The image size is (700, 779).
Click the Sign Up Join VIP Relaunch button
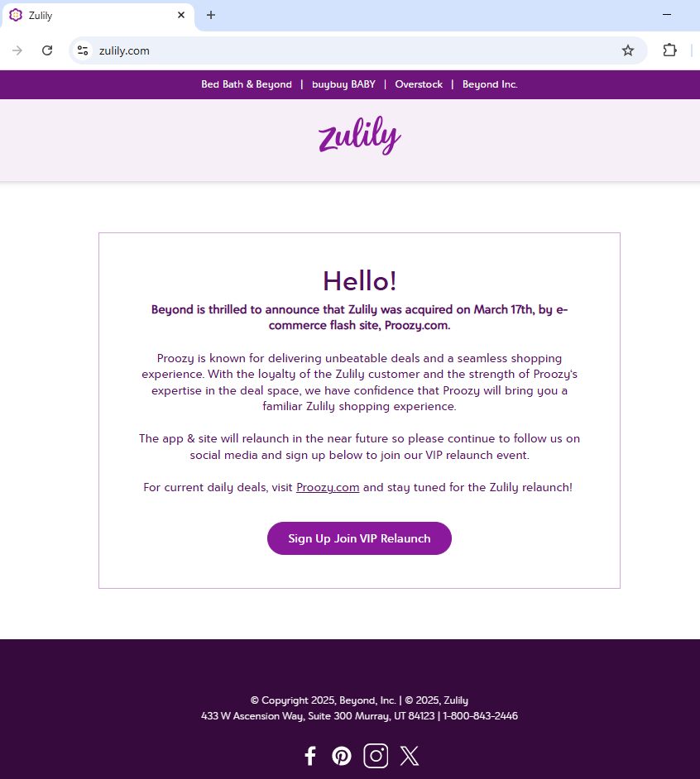coord(359,538)
